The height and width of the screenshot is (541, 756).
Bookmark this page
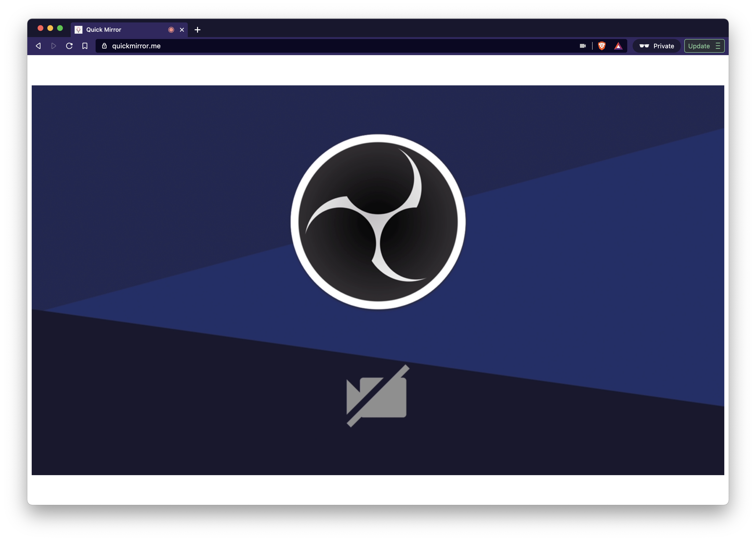click(x=85, y=46)
